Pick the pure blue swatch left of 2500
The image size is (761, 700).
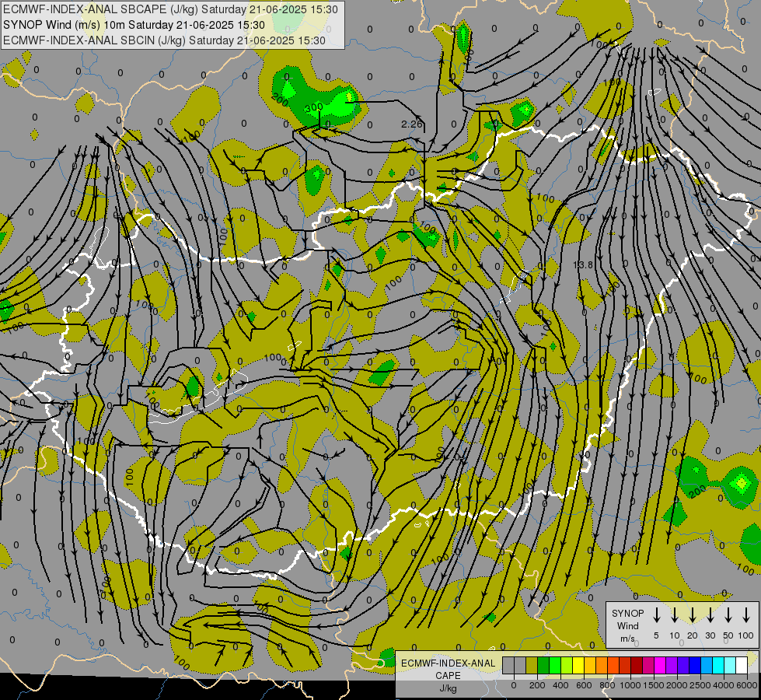pos(696,665)
